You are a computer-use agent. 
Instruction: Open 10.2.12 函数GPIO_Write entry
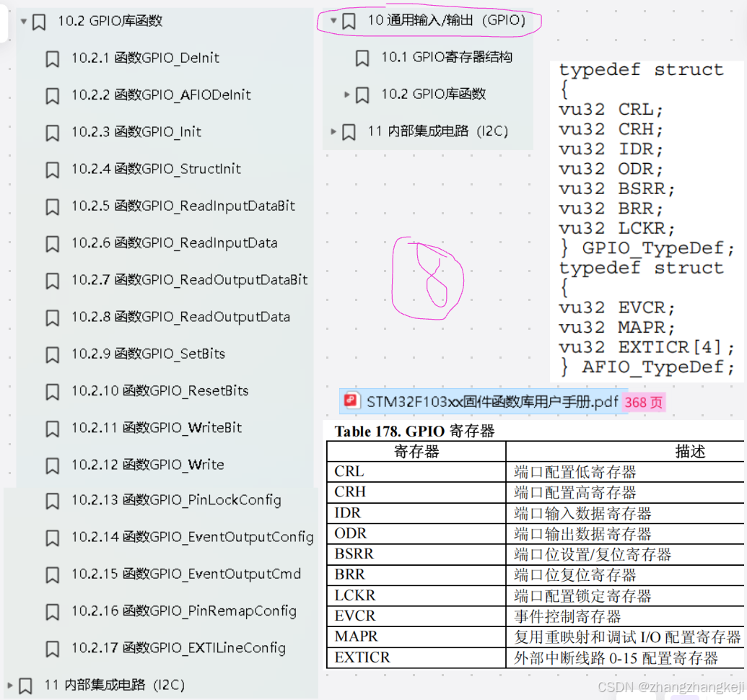tap(148, 464)
